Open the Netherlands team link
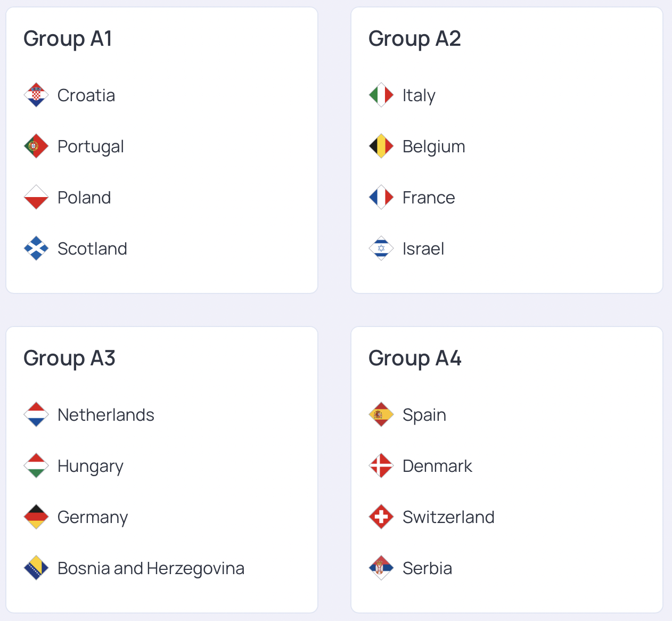 (105, 415)
